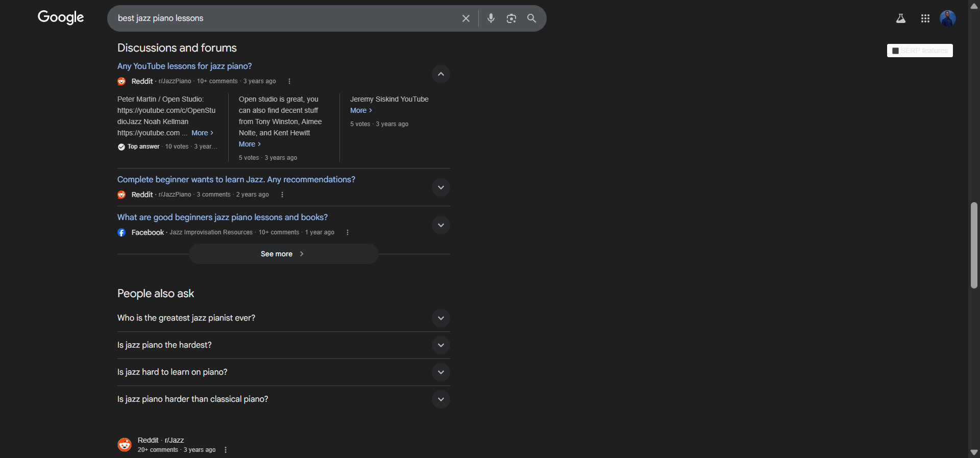Open the Google account profile avatar
The width and height of the screenshot is (980, 458).
[947, 18]
